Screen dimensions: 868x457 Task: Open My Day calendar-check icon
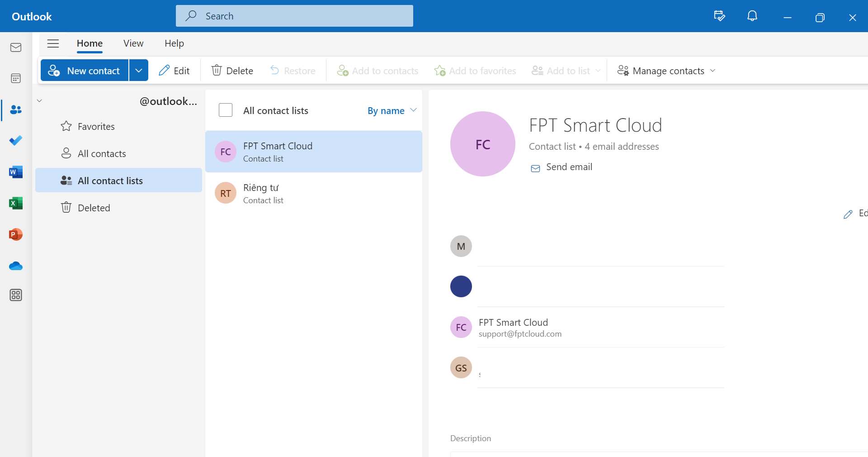pyautogui.click(x=719, y=16)
